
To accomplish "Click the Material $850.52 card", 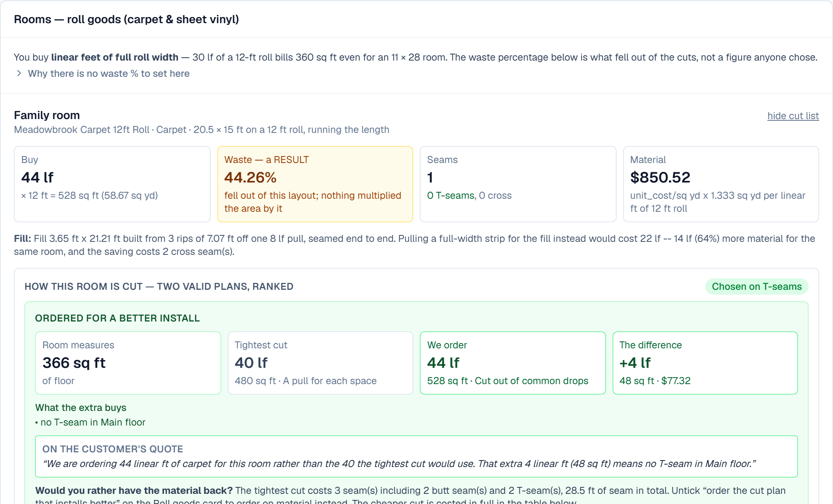I will point(721,184).
